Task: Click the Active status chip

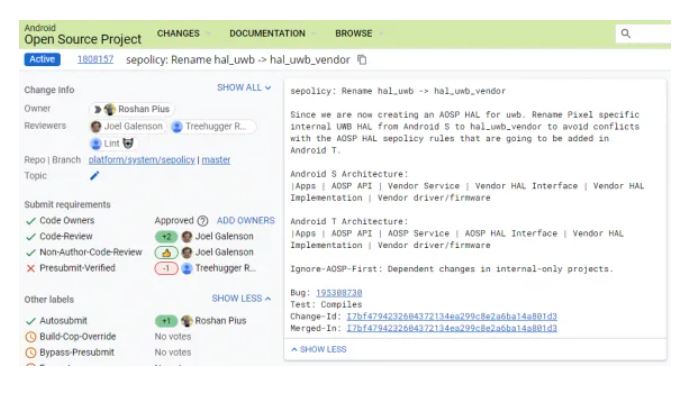Action: point(42,59)
